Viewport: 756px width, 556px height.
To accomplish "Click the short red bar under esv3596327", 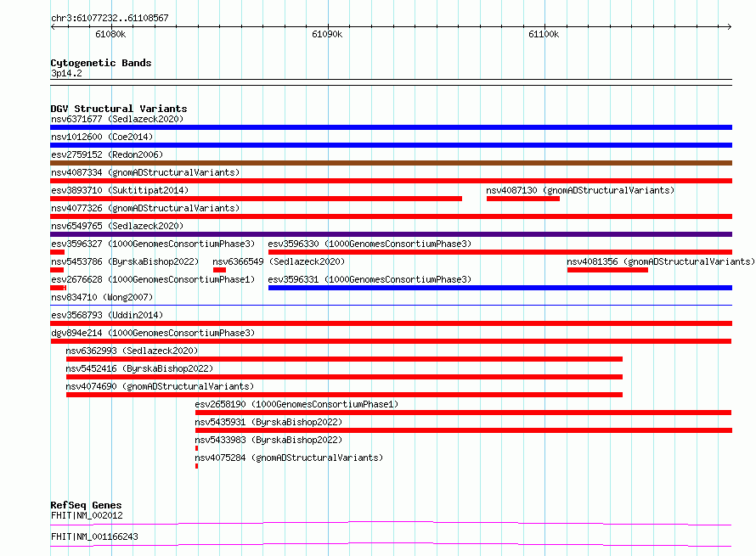I will [58, 252].
